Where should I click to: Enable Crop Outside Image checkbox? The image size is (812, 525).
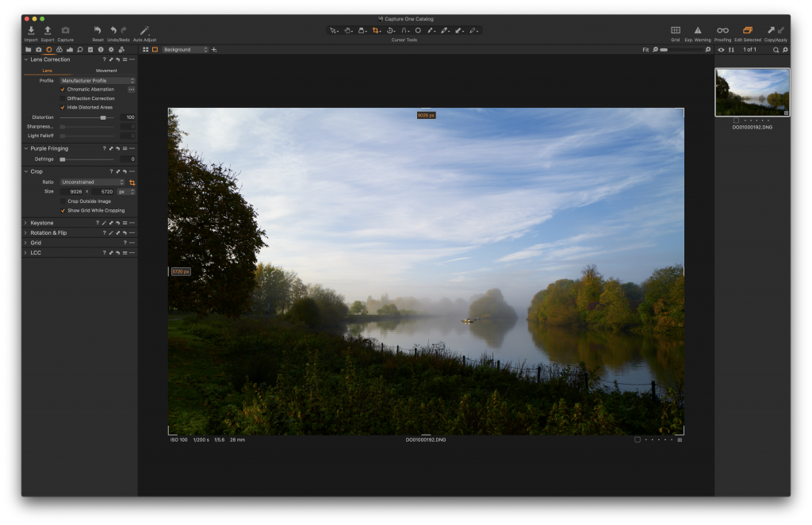[x=63, y=201]
